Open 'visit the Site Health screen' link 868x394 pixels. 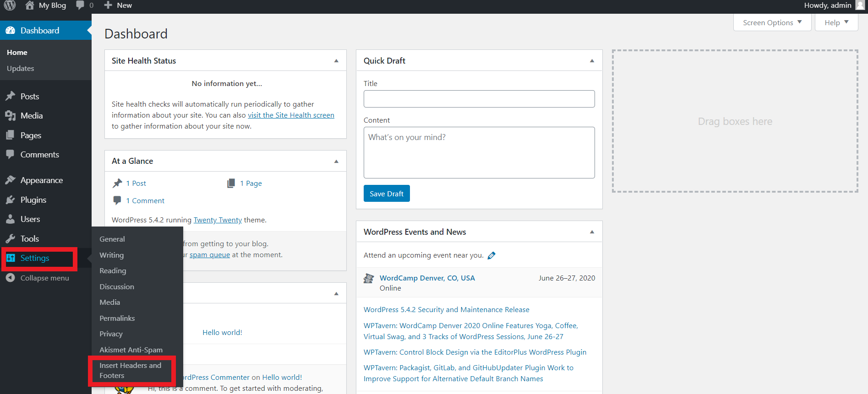[291, 115]
